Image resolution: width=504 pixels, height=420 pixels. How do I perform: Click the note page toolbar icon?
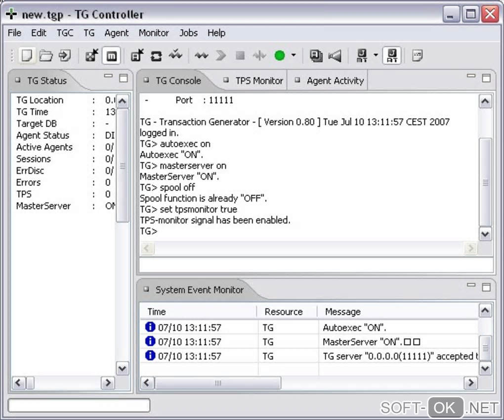coord(417,56)
